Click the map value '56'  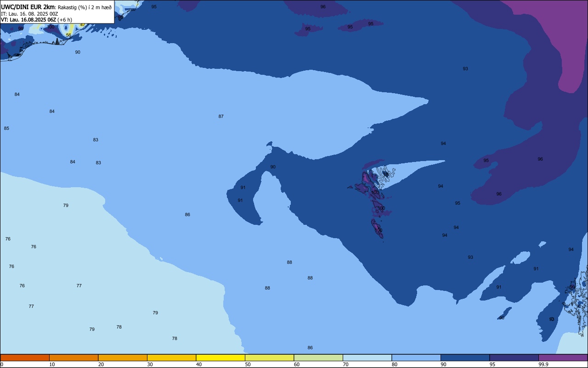tap(68, 35)
